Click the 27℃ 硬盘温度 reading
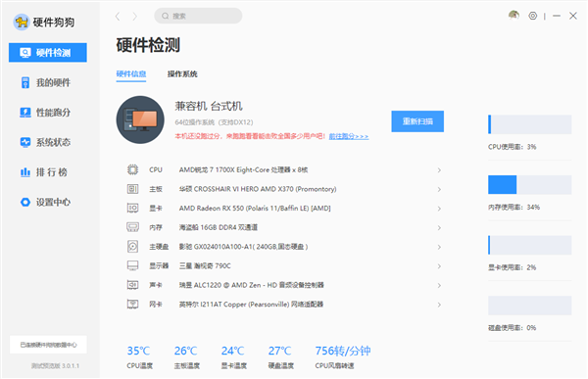588x379 pixels. click(x=279, y=351)
